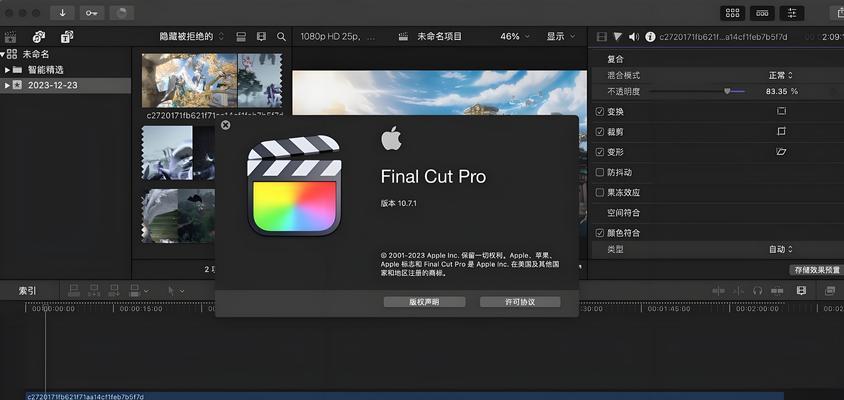Expand the 2023-12-23 event triangle
This screenshot has height=400, width=844.
7,85
